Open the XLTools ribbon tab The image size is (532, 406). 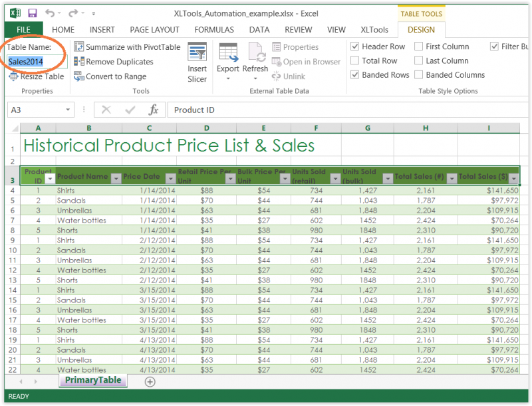376,29
